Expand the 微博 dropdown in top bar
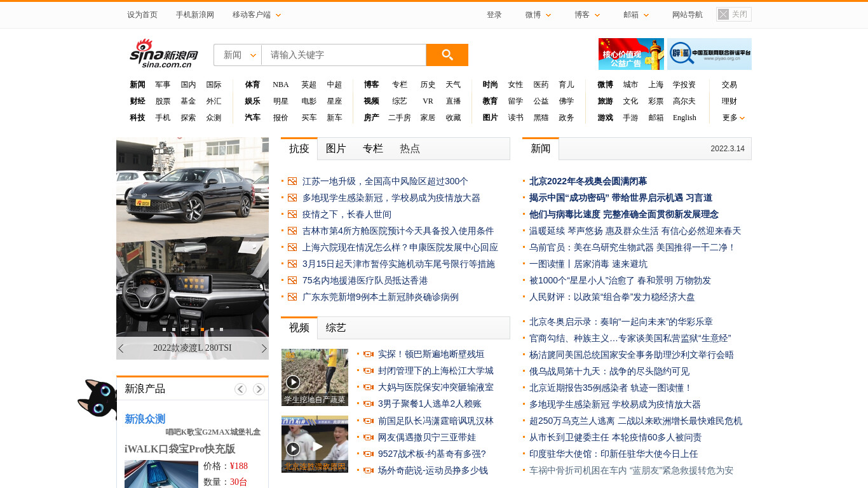868x488 pixels. (538, 15)
